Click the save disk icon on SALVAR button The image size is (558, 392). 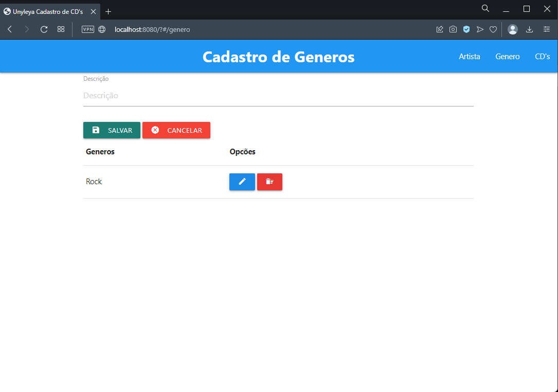96,130
